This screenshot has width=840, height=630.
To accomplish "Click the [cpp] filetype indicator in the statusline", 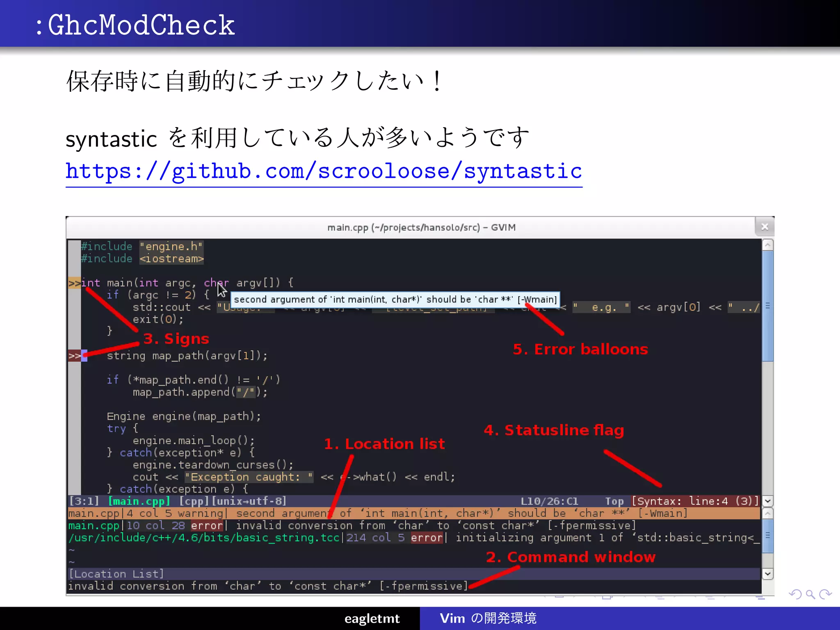I will click(x=194, y=501).
